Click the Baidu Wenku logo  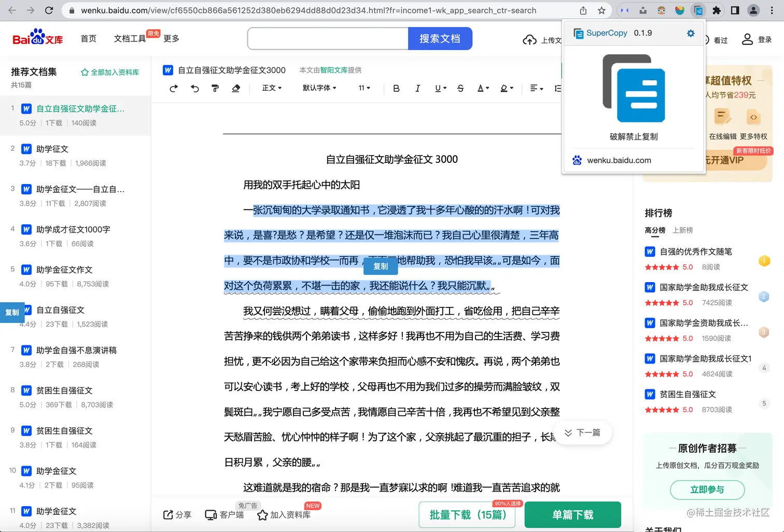[38, 37]
